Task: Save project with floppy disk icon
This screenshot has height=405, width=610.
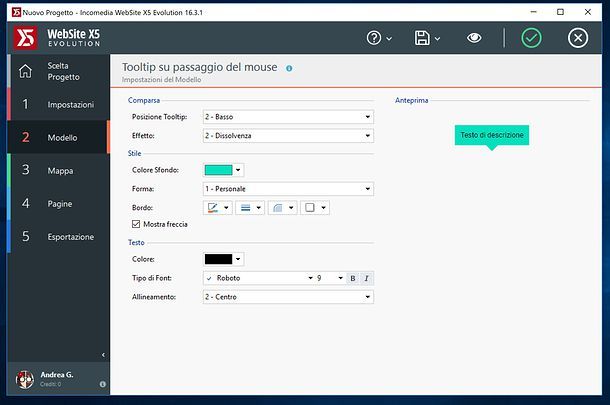Action: point(422,38)
